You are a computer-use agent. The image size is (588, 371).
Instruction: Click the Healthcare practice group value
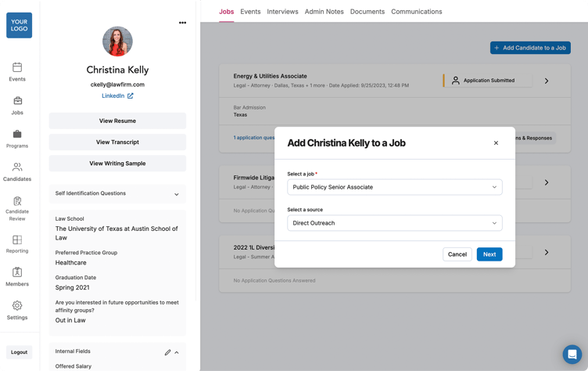click(x=71, y=262)
